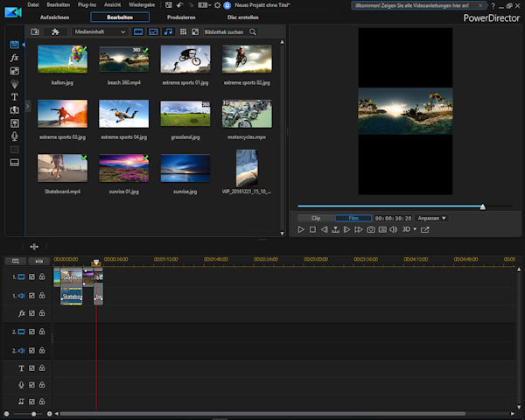The height and width of the screenshot is (420, 525).
Task: Open the Audio Mixing Room icon
Action: (x=14, y=122)
